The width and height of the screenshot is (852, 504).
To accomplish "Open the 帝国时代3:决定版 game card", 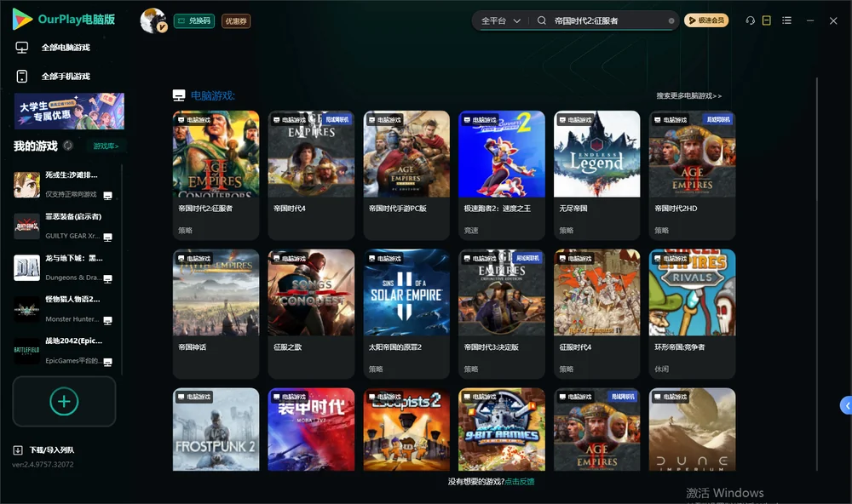I will point(502,313).
